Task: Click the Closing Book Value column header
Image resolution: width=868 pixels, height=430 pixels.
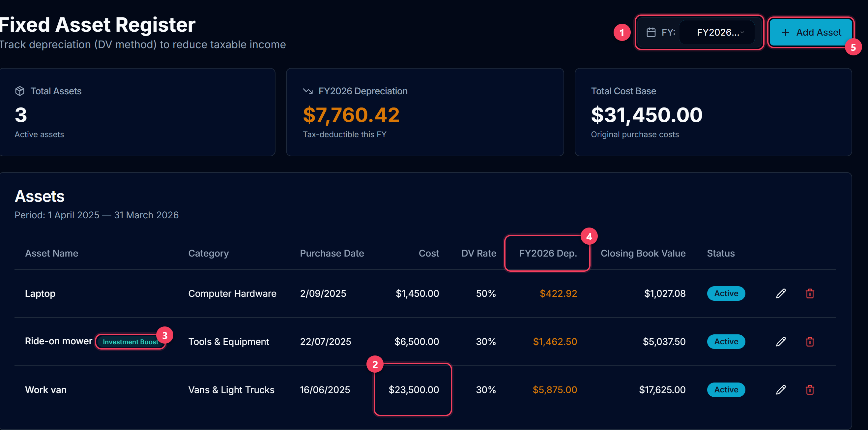Action: tap(643, 253)
